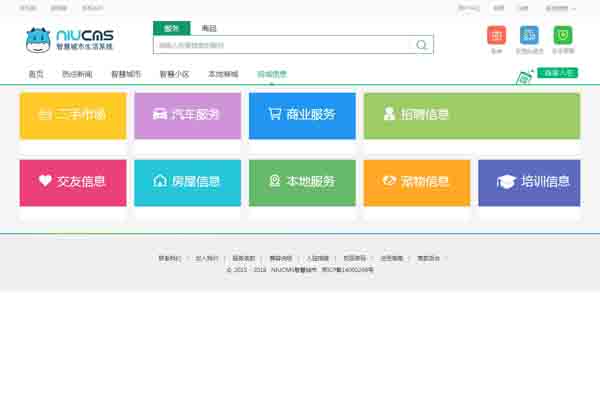600x405 pixels.
Task: Open the yellow 二手市场 tile
Action: 73,115
